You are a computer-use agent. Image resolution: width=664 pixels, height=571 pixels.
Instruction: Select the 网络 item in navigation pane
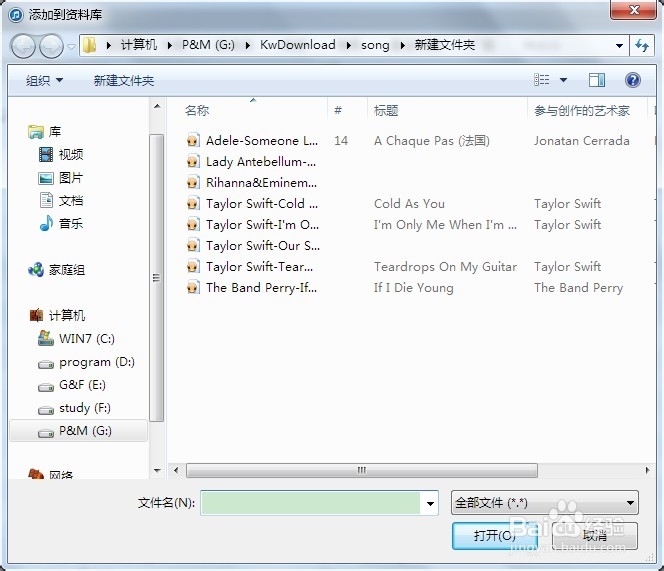tap(50, 474)
